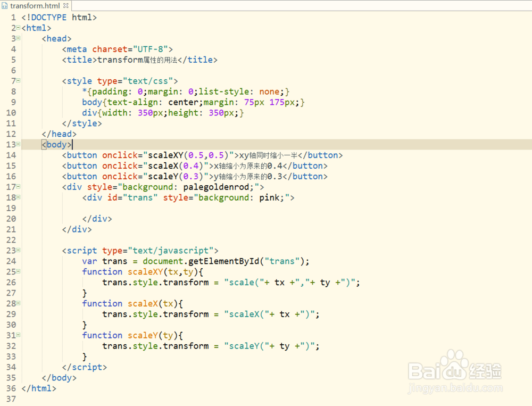Click the file icon on transform.html tab
The image size is (532, 406).
point(5,5)
